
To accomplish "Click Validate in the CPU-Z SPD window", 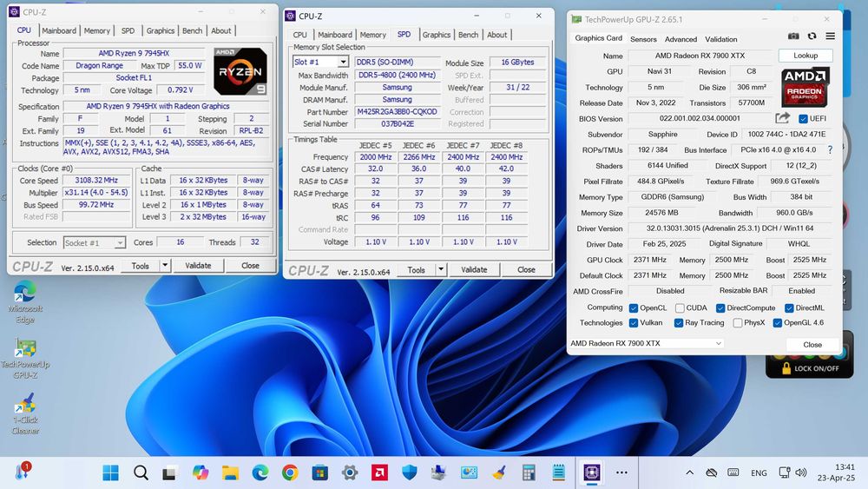I will (474, 270).
